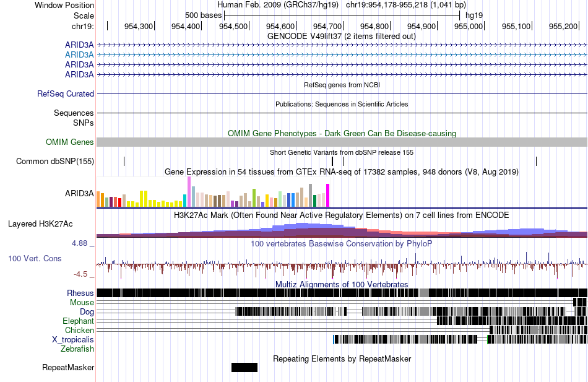Image resolution: width=588 pixels, height=382 pixels.
Task: Click the chr19: ruler label
Action: click(82, 26)
